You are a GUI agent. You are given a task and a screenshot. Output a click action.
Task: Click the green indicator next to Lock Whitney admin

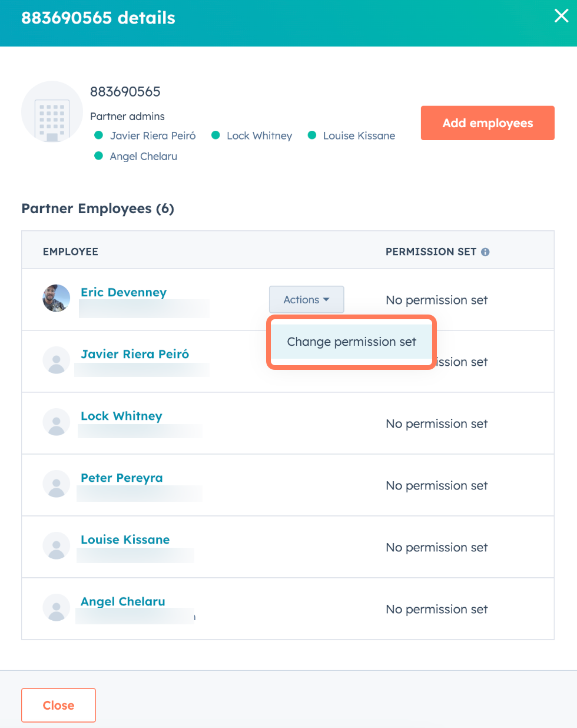tap(215, 135)
